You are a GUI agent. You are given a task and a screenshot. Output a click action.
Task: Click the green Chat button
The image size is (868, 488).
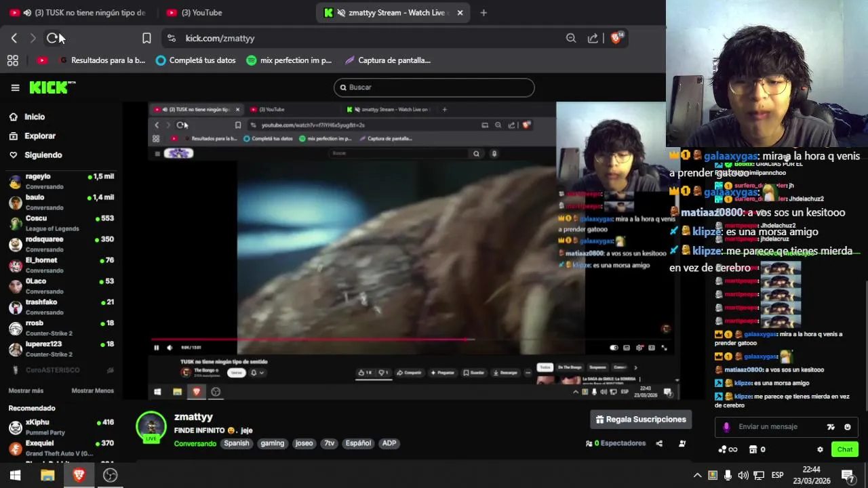[x=845, y=449]
